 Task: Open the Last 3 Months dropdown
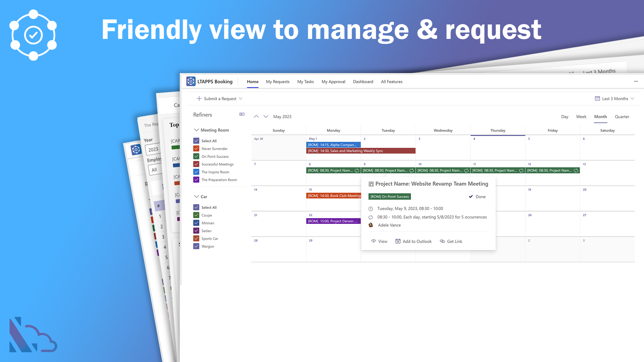[x=614, y=99]
